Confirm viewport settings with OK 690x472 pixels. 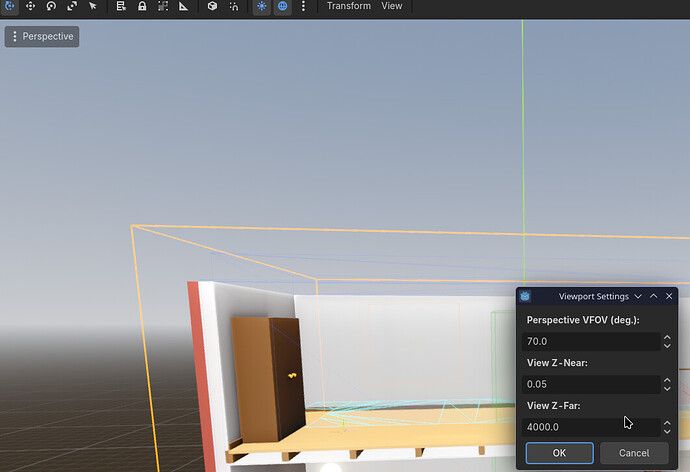(x=559, y=453)
